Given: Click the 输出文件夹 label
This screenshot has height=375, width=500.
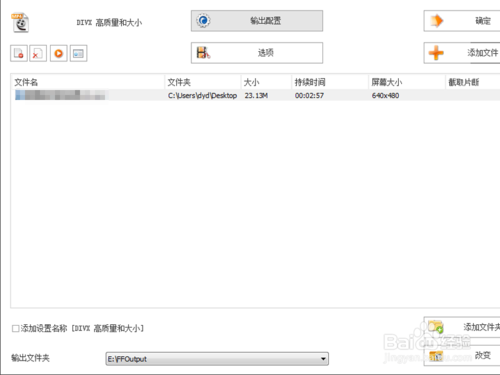Looking at the screenshot, I should coord(30,358).
